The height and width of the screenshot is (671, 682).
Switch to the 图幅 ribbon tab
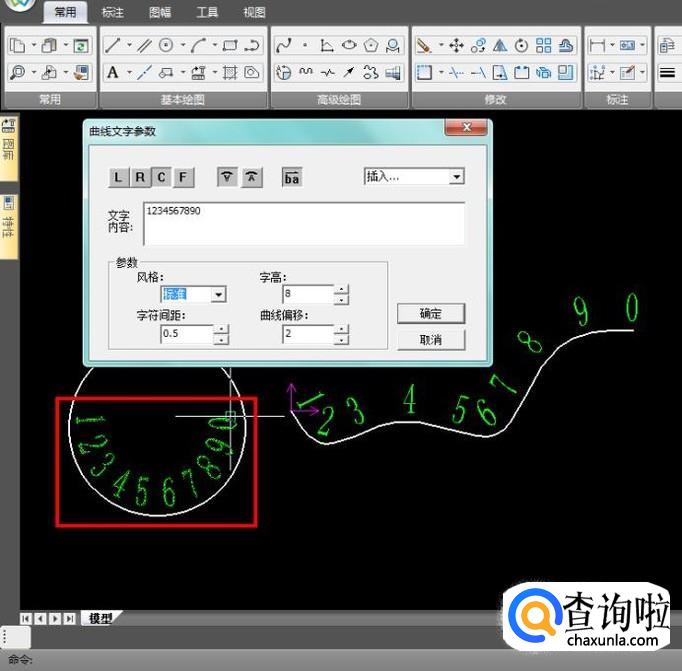pos(160,13)
